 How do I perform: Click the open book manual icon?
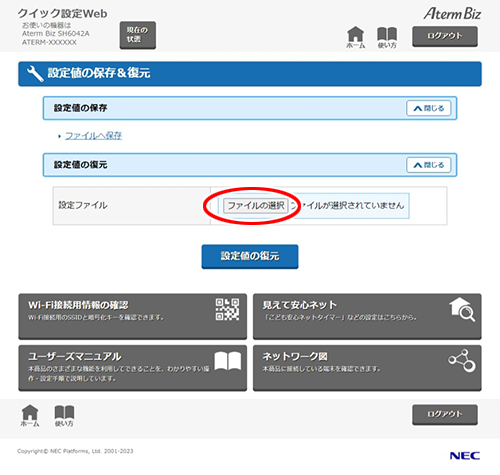228,361
